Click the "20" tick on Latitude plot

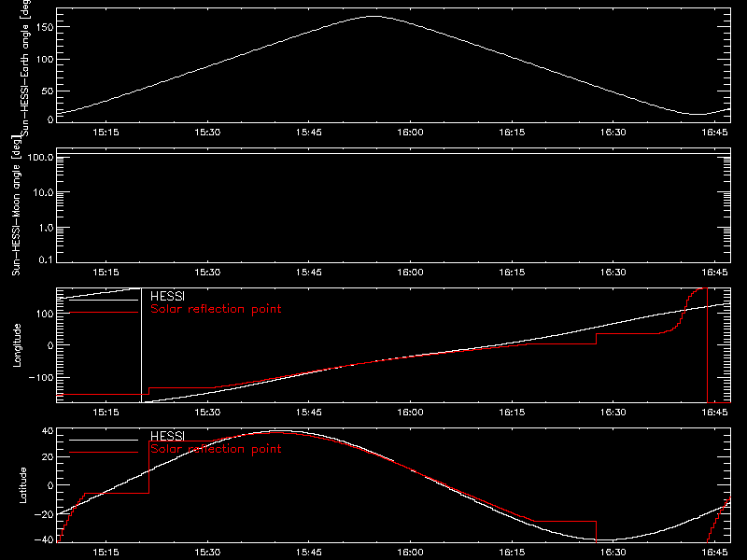coord(48,457)
